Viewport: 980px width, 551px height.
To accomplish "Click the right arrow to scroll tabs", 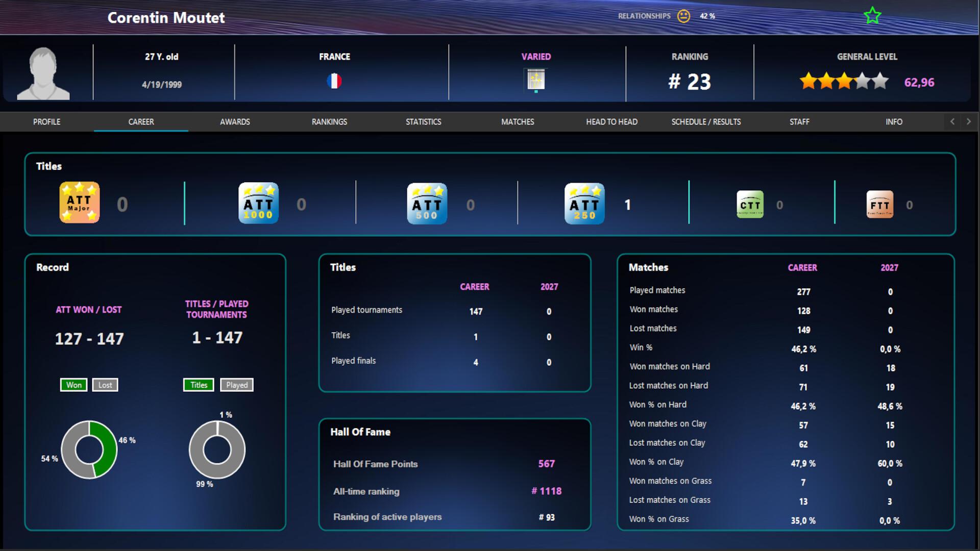I will pos(968,121).
